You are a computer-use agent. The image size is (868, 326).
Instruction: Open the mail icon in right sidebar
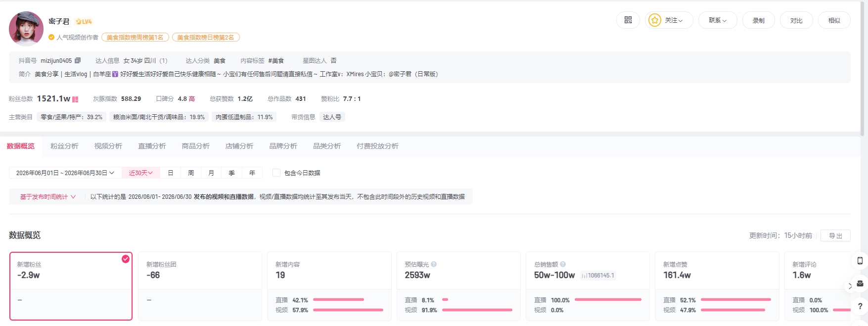[860, 283]
